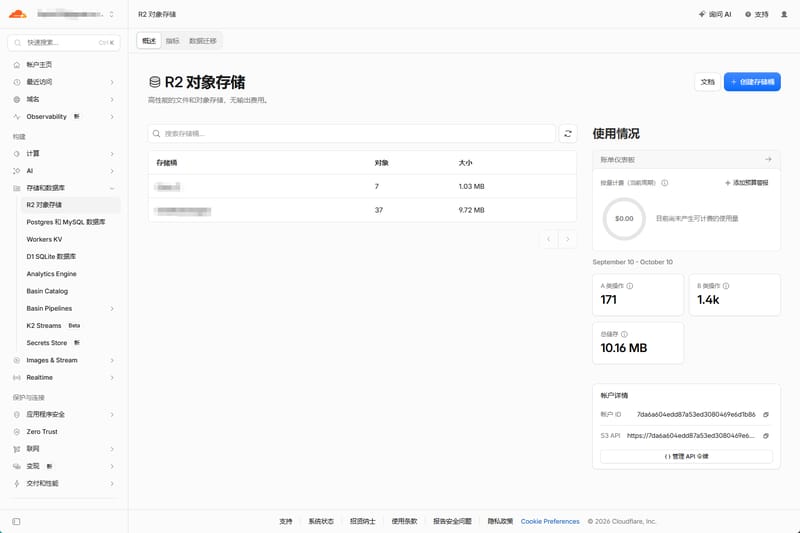Go to the previous page of buckets
This screenshot has width=800, height=533.
(549, 239)
